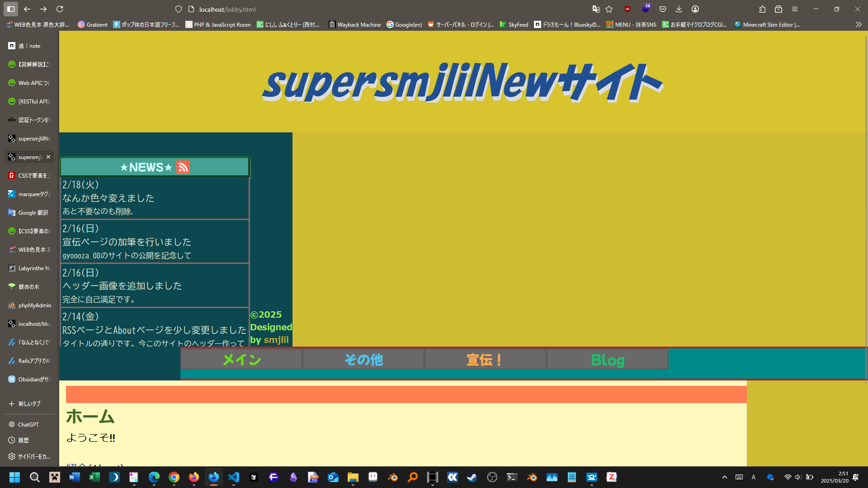
Task: Expand hidden bookmarks with the chevron
Action: (x=858, y=25)
